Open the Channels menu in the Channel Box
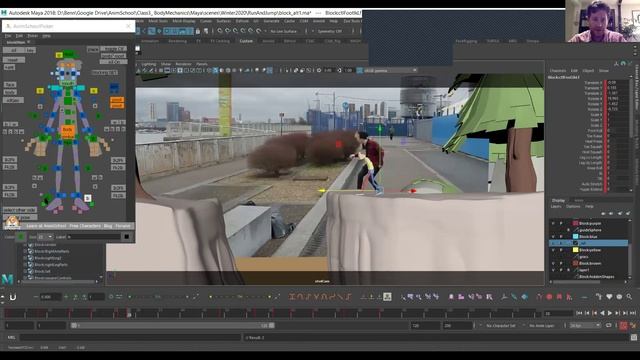The image size is (640, 360). 558,71
